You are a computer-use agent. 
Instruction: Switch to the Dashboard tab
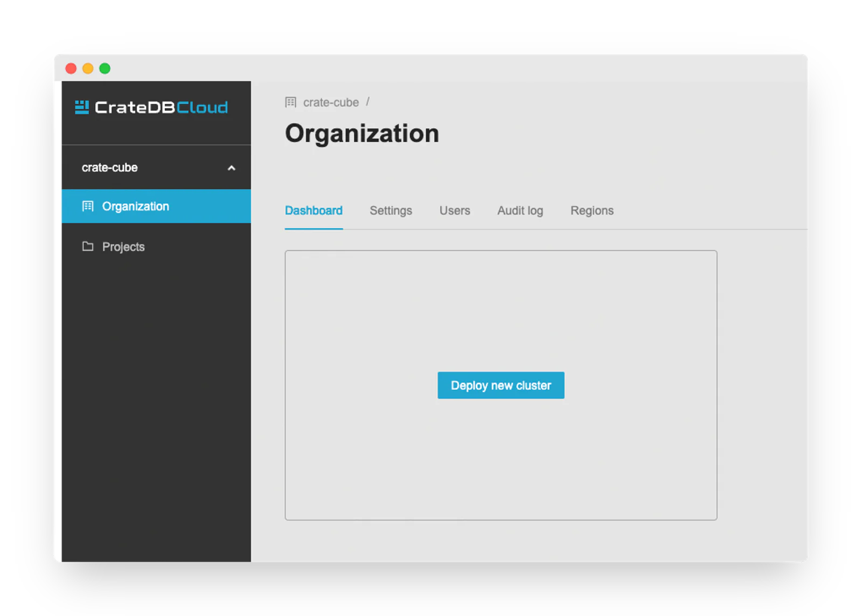pyautogui.click(x=314, y=211)
